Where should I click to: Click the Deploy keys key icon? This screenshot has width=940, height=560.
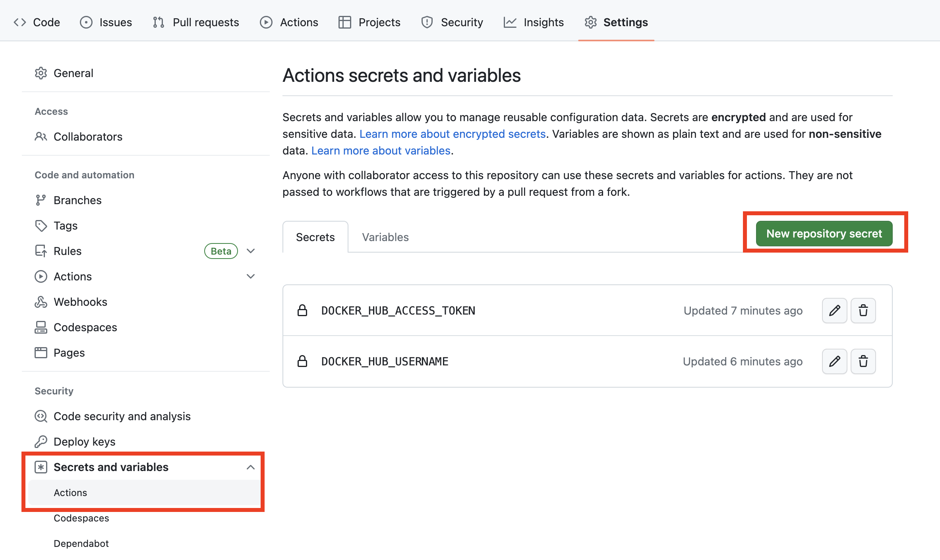click(41, 442)
